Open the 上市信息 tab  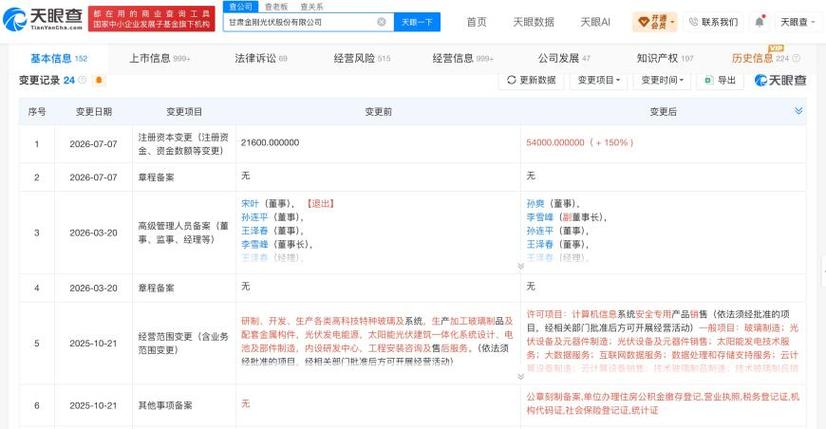coord(159,58)
